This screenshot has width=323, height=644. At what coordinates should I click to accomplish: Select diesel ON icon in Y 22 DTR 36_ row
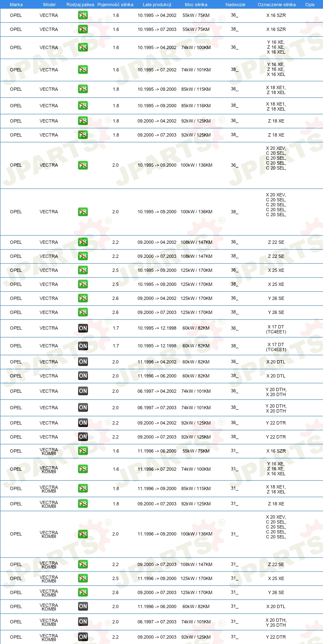tap(83, 423)
